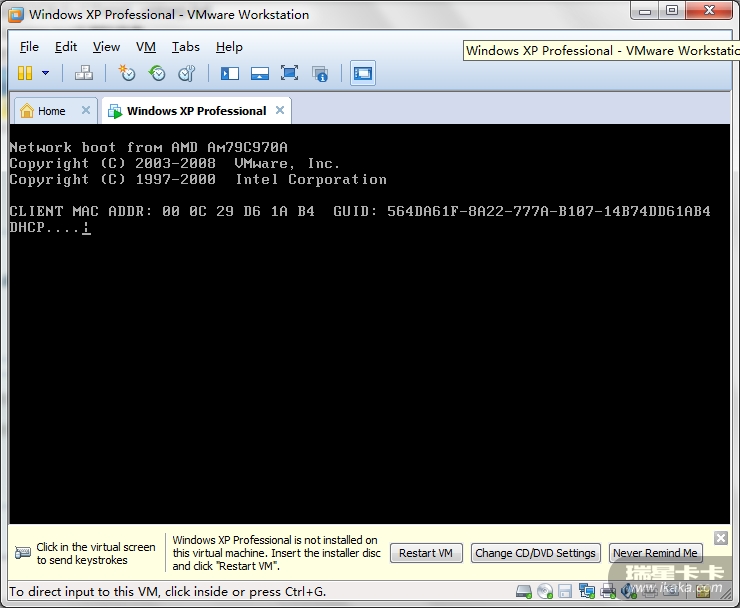Screen dimensions: 740x608
Task: Click the VMware title bar icon
Action: coord(16,15)
